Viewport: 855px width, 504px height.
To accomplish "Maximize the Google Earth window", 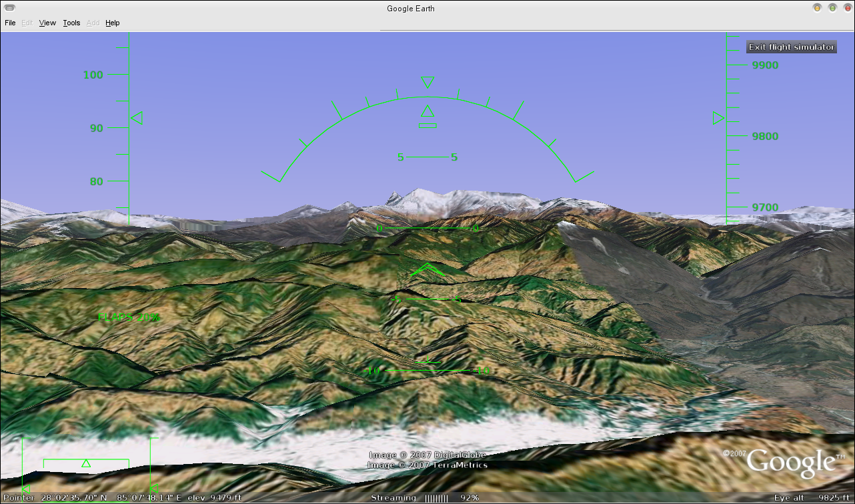I will click(832, 8).
